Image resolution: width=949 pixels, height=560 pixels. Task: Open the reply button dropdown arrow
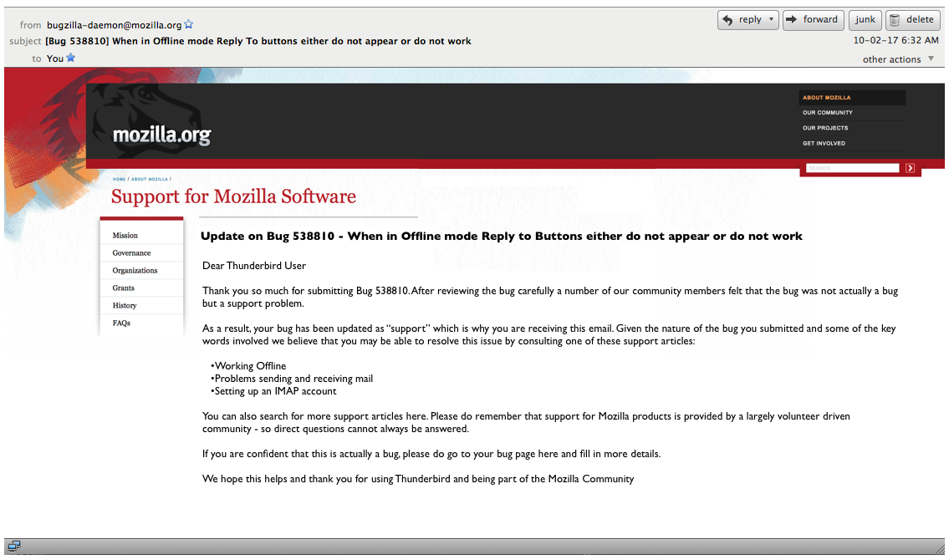[771, 20]
